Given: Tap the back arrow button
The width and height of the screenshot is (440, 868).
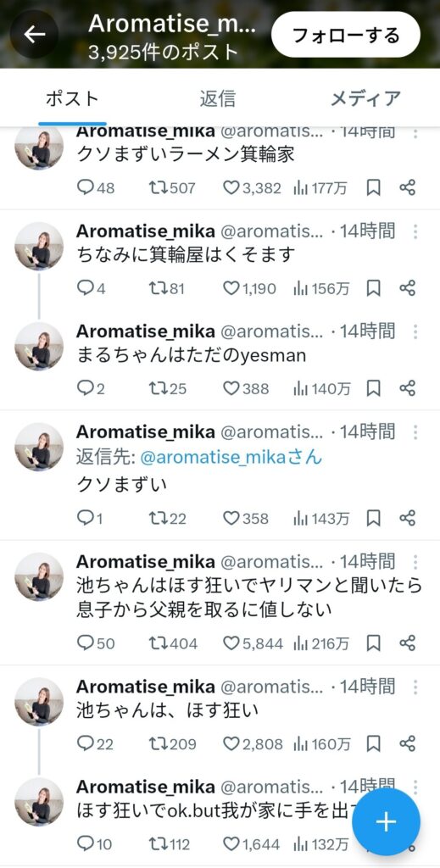Looking at the screenshot, I should click(34, 34).
